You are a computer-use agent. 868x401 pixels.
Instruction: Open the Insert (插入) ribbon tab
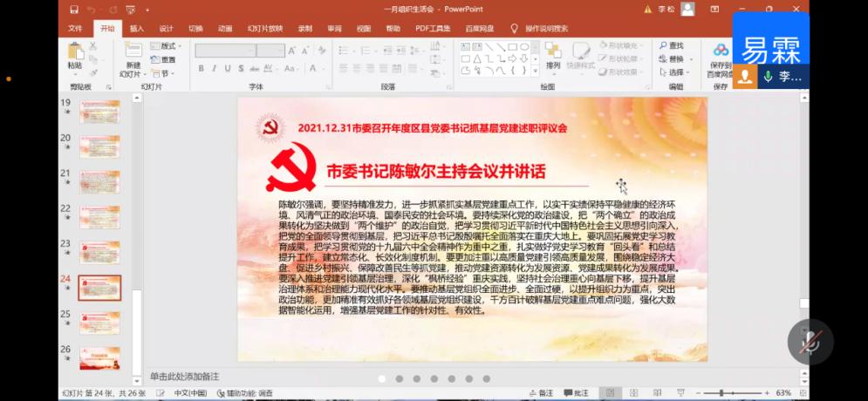coord(137,28)
